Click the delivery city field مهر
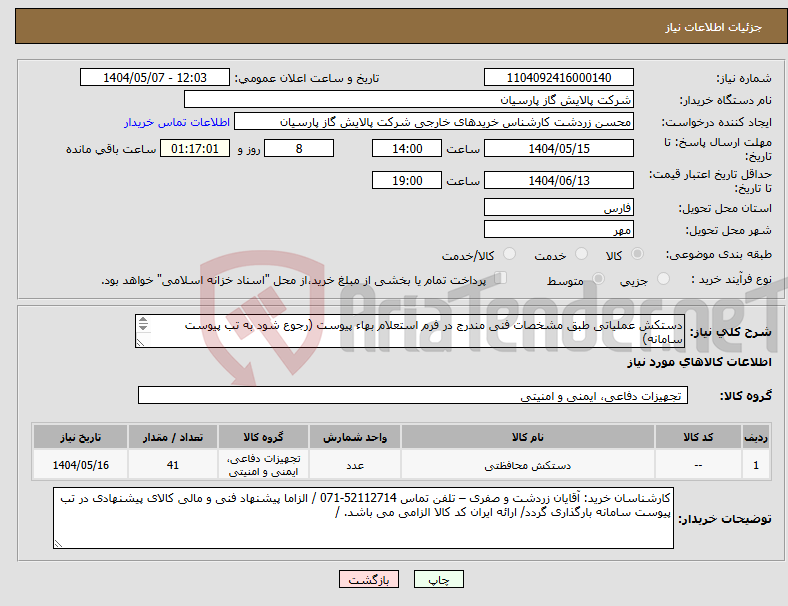This screenshot has width=788, height=606. tap(559, 229)
